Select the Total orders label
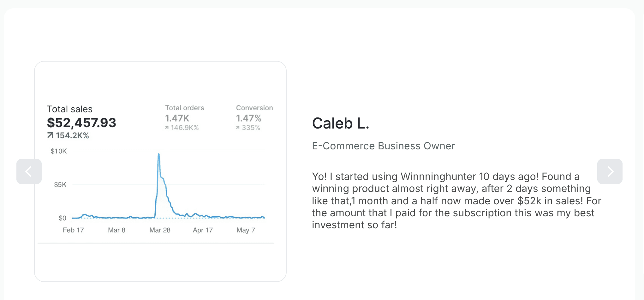This screenshot has height=300, width=644. click(185, 108)
